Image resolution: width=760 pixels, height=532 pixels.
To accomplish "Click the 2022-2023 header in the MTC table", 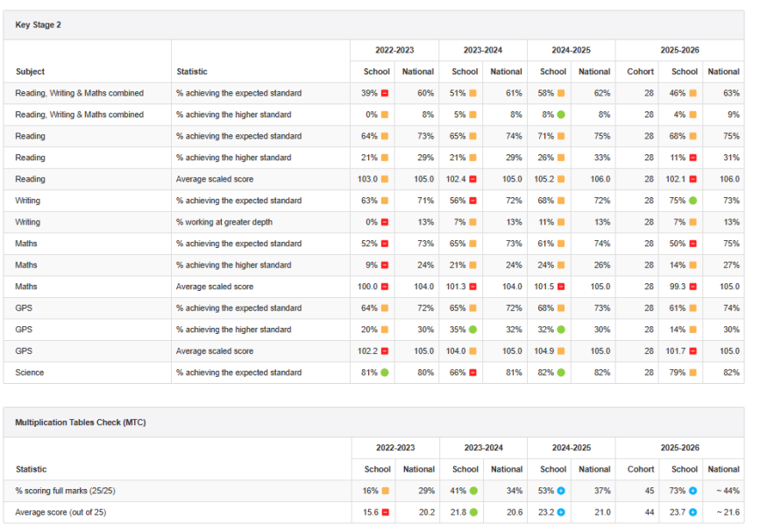I will (395, 448).
